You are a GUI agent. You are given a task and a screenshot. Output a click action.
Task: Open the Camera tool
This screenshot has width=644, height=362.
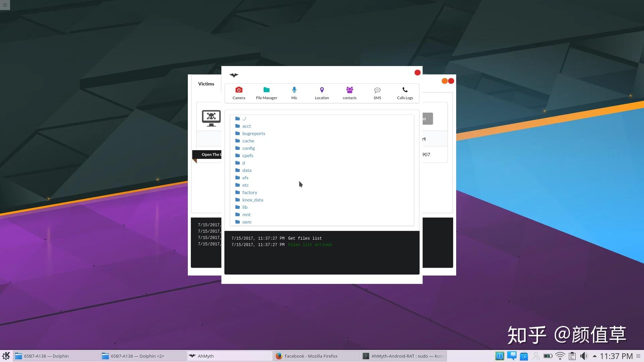click(x=239, y=93)
